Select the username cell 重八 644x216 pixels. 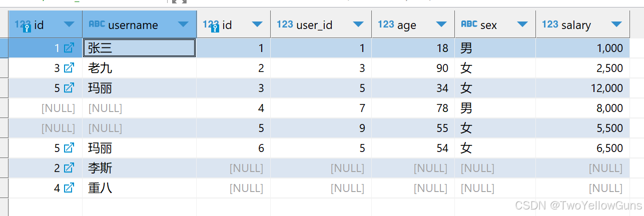pos(139,188)
